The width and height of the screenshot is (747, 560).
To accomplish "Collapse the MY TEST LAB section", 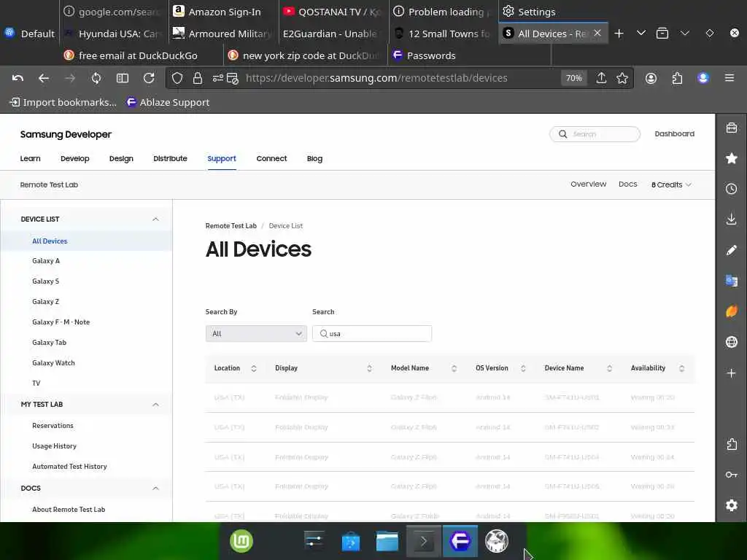I will [x=155, y=404].
